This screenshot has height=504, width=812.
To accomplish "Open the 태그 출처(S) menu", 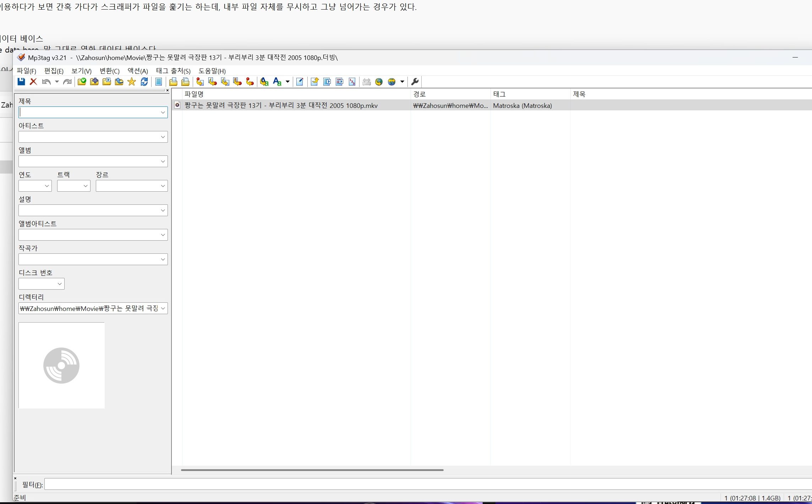I will coord(173,71).
